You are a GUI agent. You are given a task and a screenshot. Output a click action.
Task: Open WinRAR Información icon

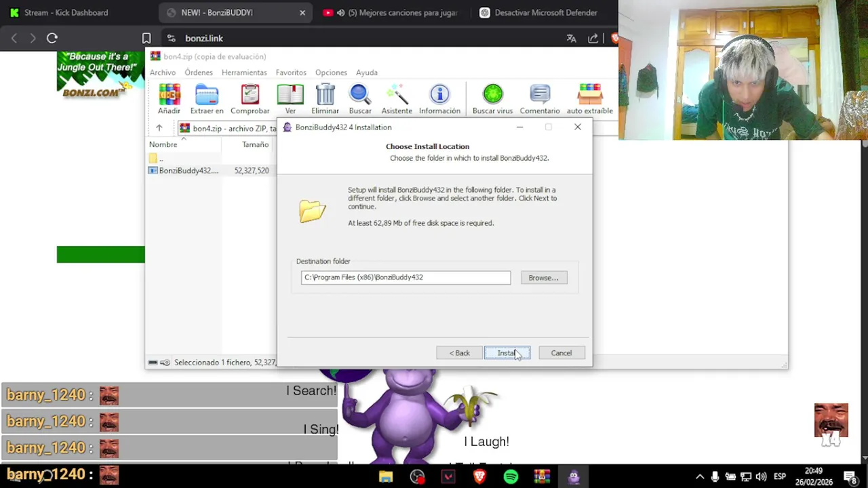tap(439, 99)
